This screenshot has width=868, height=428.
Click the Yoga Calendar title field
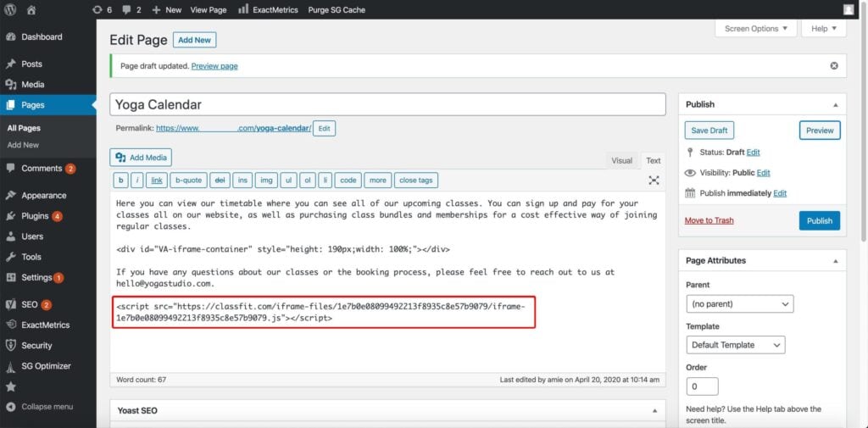pyautogui.click(x=387, y=104)
